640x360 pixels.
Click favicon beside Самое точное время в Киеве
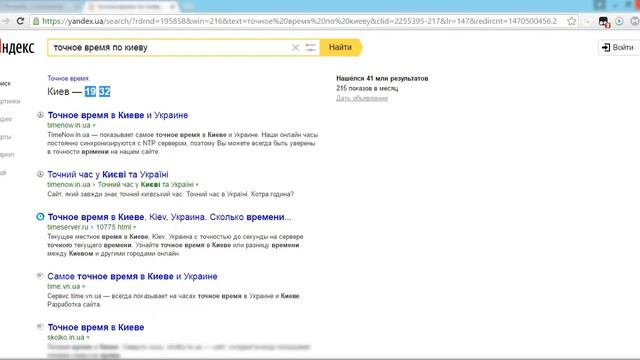[x=40, y=276]
